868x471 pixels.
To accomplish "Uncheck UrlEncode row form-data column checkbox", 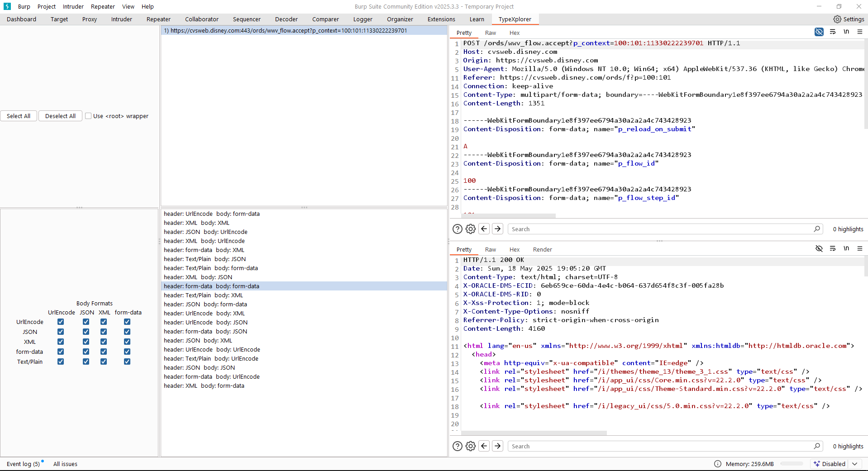I will click(x=127, y=322).
